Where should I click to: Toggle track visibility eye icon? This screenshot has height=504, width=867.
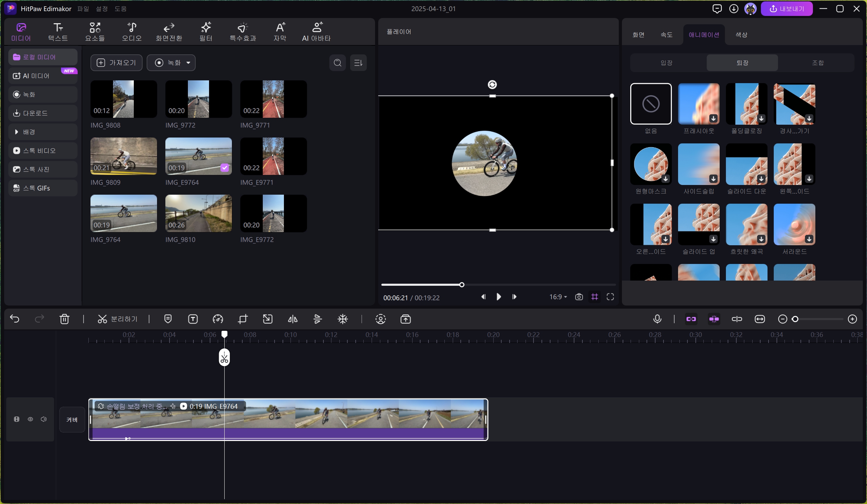pyautogui.click(x=31, y=419)
